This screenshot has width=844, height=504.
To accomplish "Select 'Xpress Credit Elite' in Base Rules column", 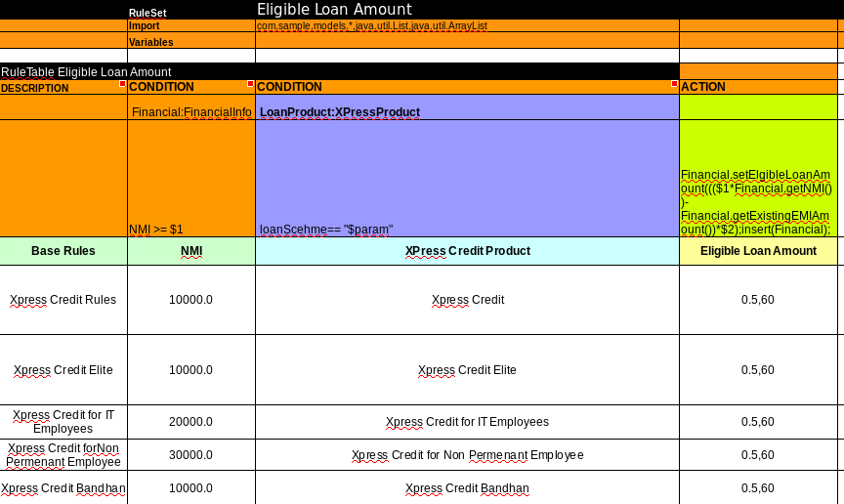I will coord(63,370).
